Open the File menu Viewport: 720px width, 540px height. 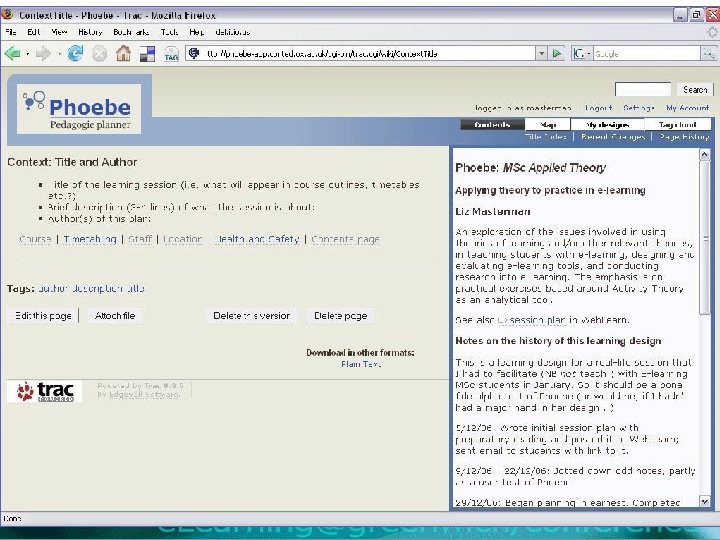click(11, 32)
